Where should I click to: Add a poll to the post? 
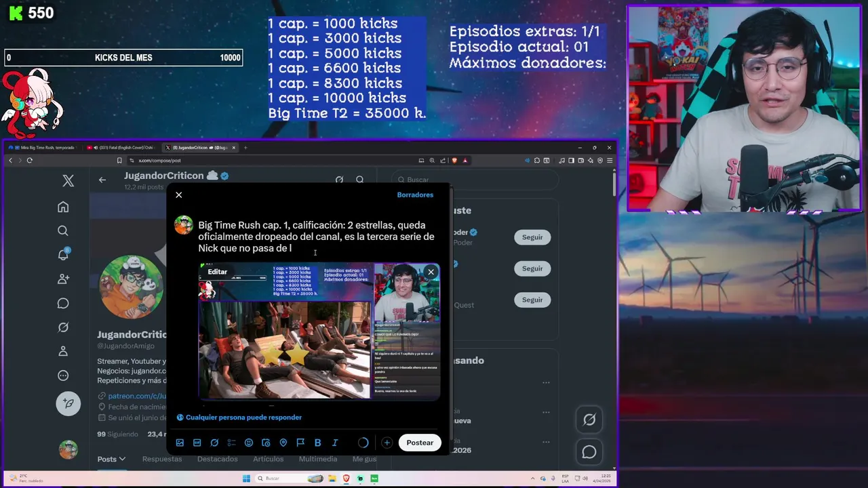click(x=231, y=443)
